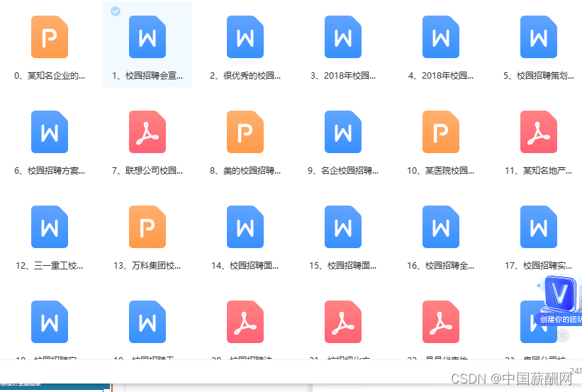582x392 pixels.
Task: Open PDF icon for file 20
Action: click(x=245, y=322)
